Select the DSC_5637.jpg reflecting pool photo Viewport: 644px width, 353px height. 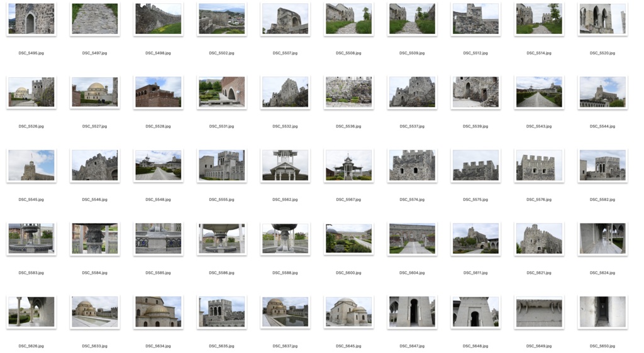coord(285,312)
